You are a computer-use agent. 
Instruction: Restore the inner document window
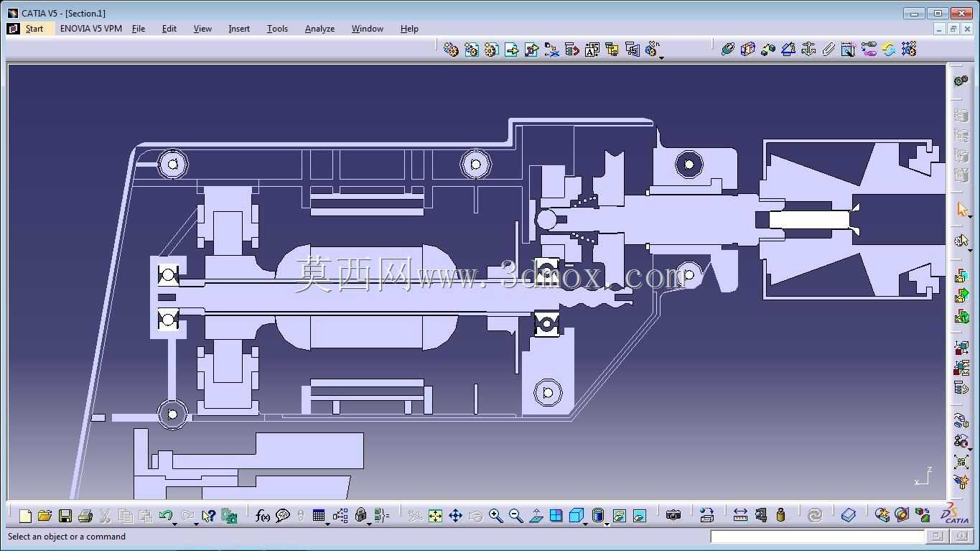coord(953,29)
